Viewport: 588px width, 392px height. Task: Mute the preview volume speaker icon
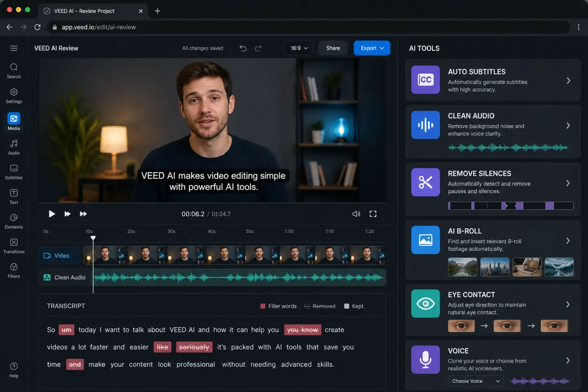pyautogui.click(x=356, y=214)
